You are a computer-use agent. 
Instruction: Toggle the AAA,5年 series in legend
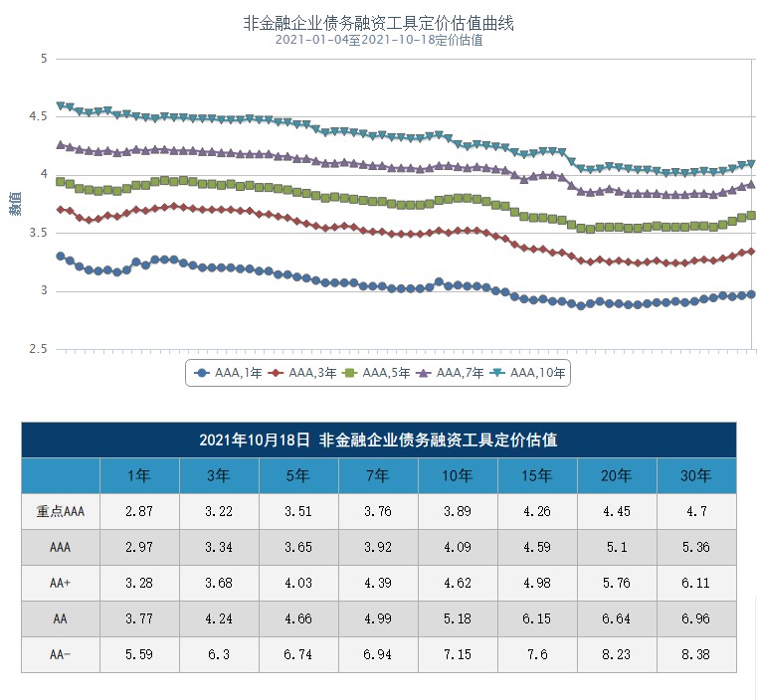pos(374,374)
